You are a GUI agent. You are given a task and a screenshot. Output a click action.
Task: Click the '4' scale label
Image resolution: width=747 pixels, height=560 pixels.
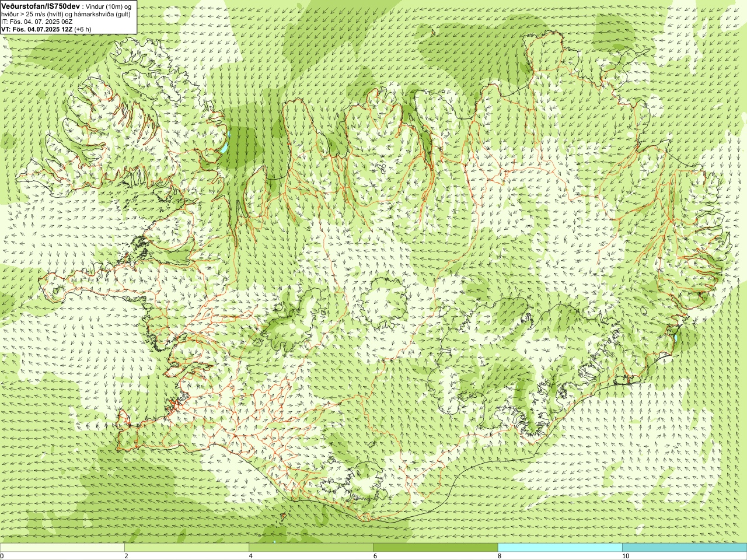pos(251,556)
